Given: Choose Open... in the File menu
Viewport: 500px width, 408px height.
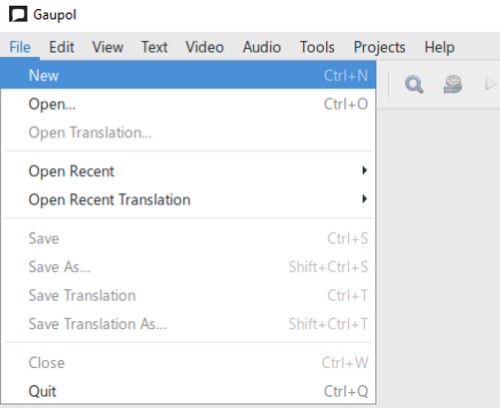Looking at the screenshot, I should (188, 104).
